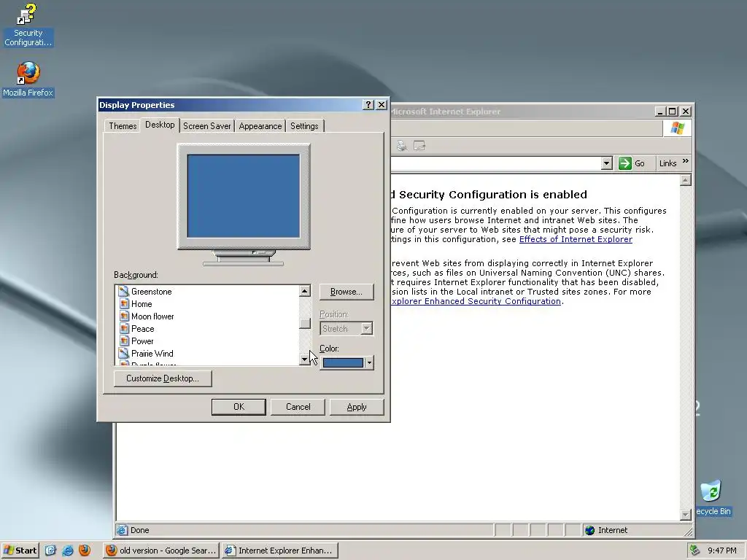This screenshot has width=747, height=560.
Task: Click the Edit icon beside Print in IE
Action: click(419, 146)
